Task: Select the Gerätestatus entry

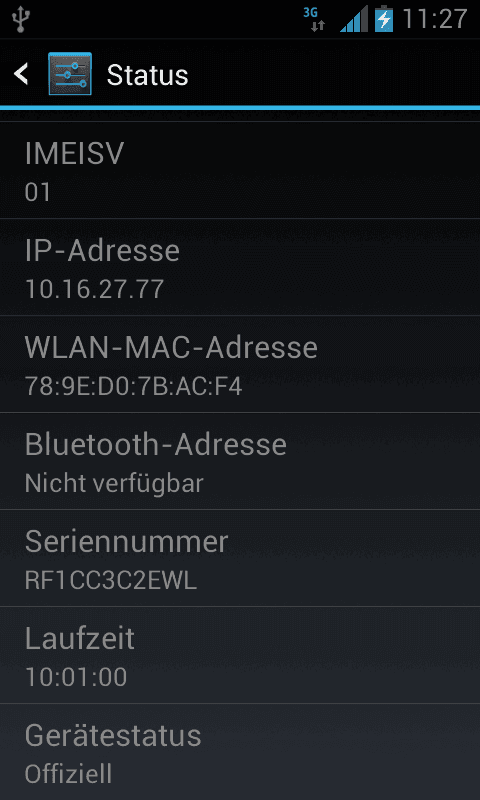Action: point(240,752)
